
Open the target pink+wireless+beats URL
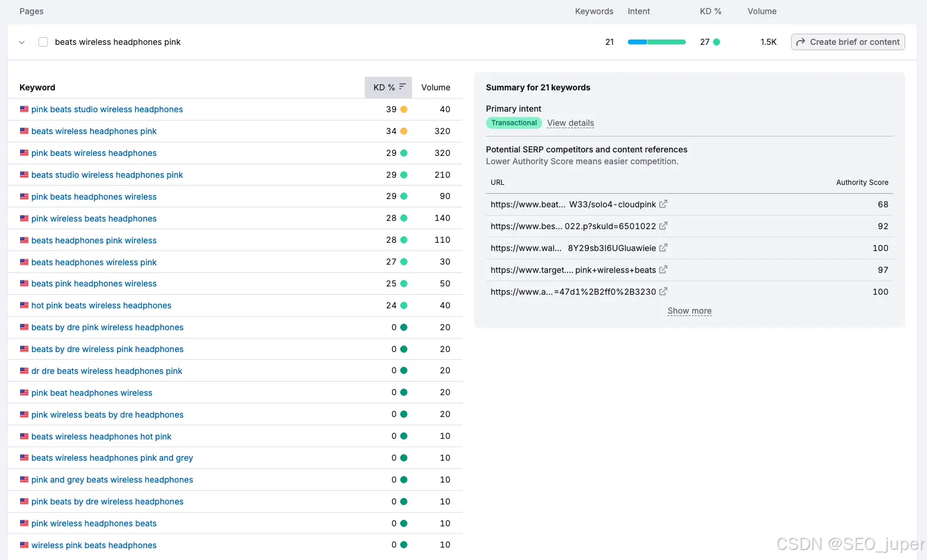pos(573,270)
